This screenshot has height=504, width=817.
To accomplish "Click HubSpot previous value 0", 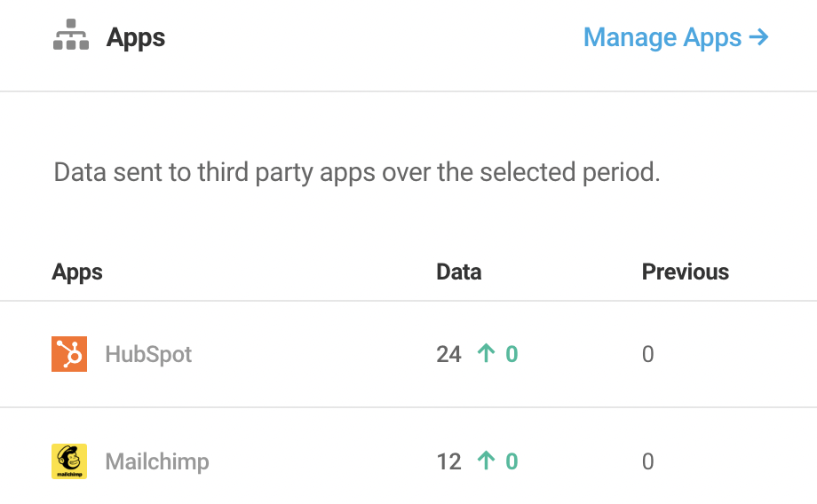I will (647, 355).
